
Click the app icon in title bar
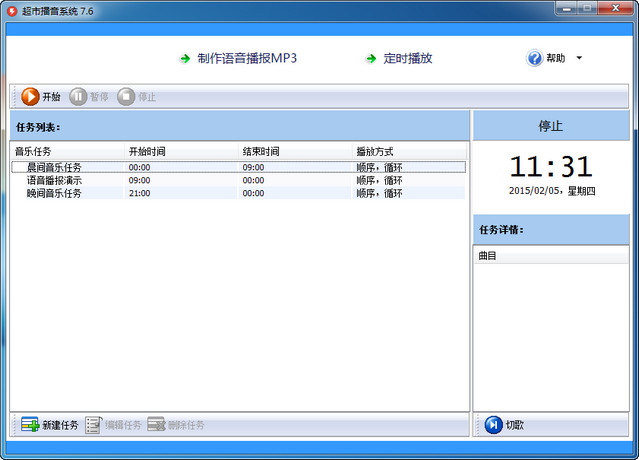pyautogui.click(x=12, y=9)
